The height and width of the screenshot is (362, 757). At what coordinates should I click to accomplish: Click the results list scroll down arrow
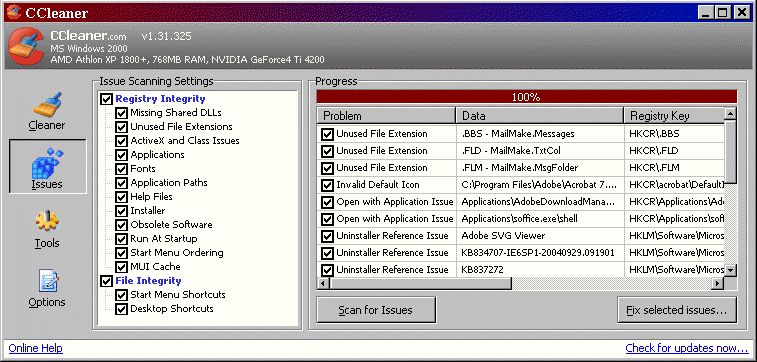tap(731, 270)
